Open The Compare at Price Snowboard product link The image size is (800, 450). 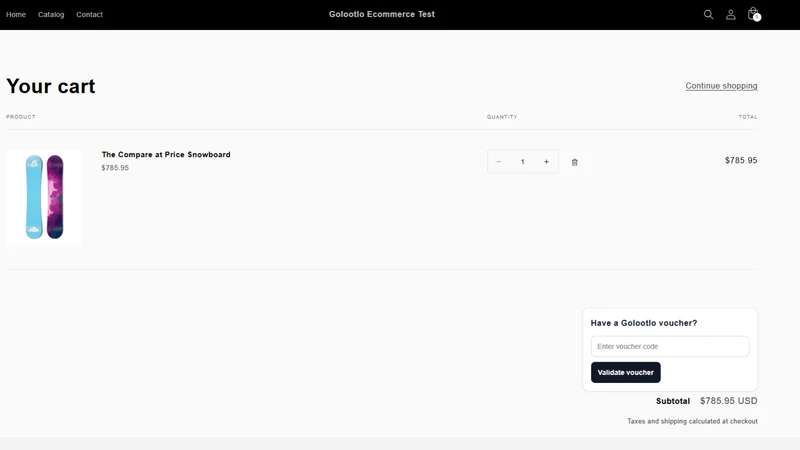coord(166,154)
